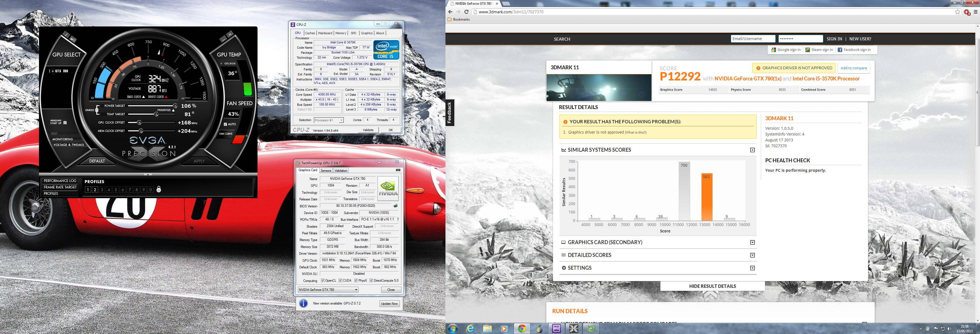Adjust the Power Target slider handle

[175, 106]
